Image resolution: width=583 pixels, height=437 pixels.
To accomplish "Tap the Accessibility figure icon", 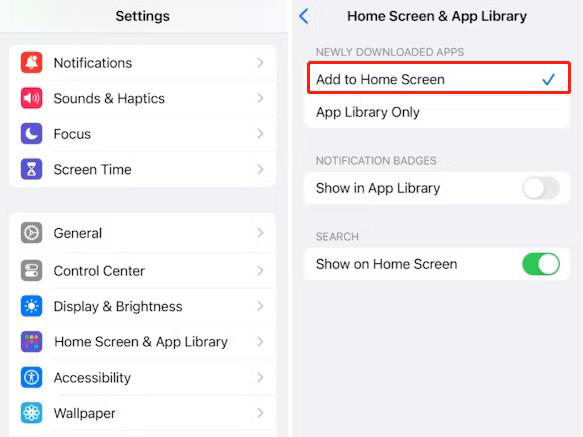I will point(31,377).
